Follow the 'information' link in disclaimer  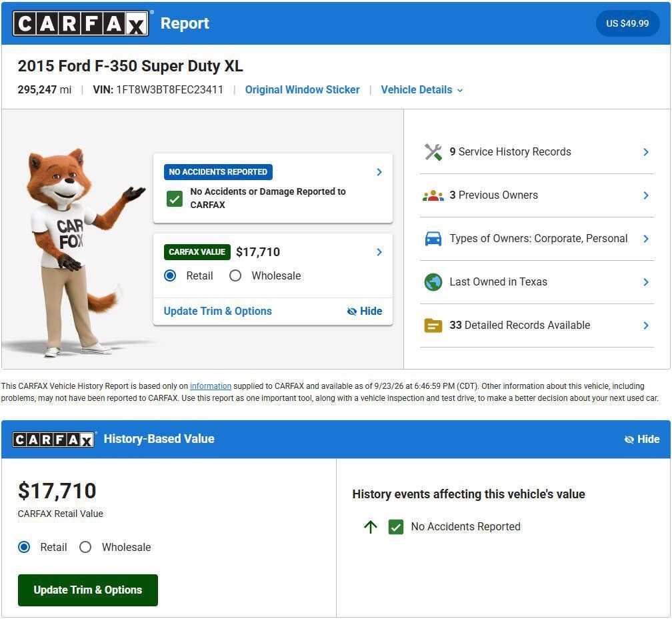[211, 386]
